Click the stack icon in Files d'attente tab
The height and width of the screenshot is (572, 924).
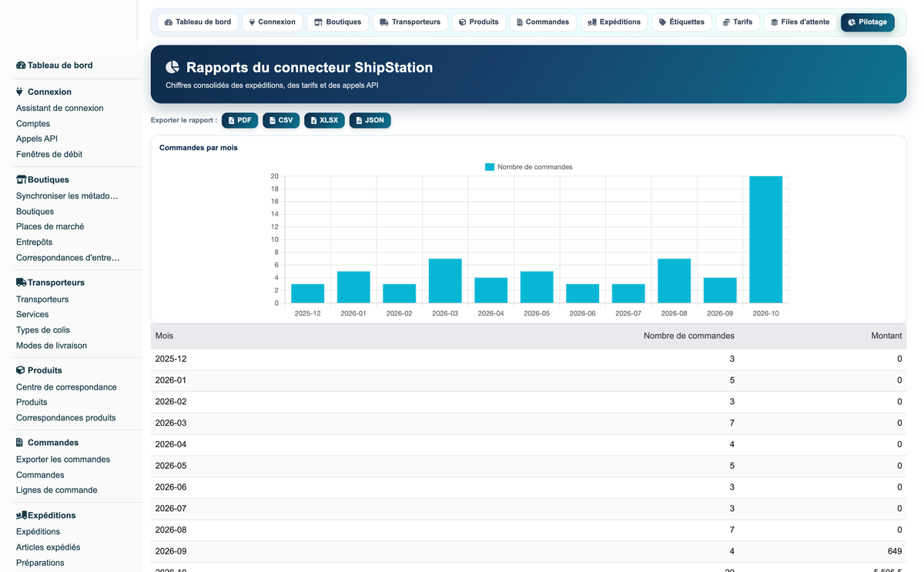[775, 22]
